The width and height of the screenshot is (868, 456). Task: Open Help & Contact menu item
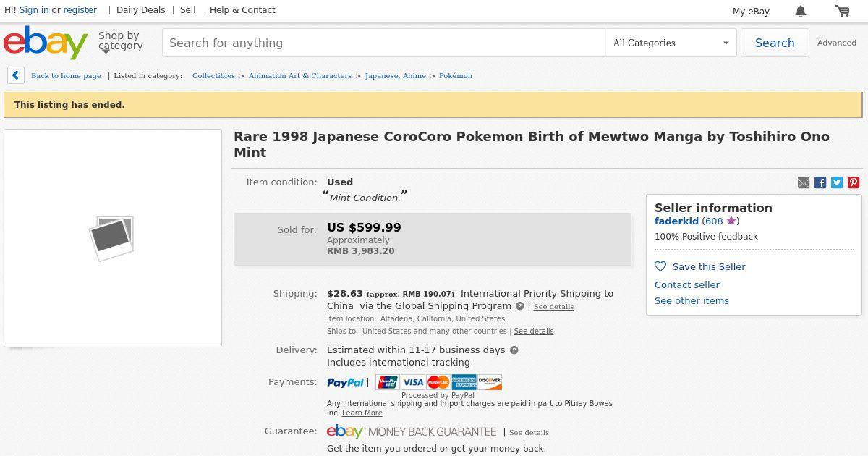(x=242, y=10)
